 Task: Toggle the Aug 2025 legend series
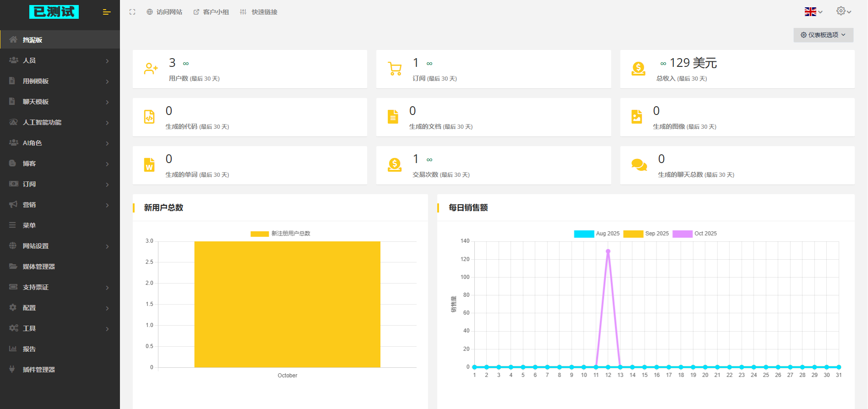597,234
